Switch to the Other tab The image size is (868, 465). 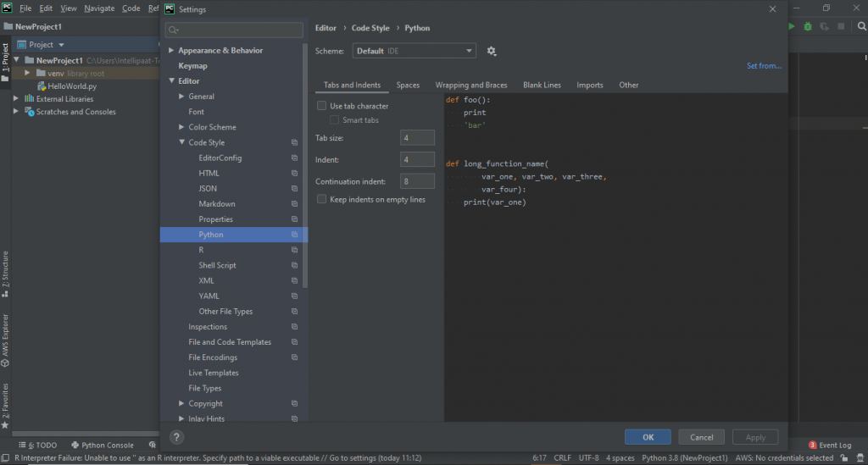[629, 86]
